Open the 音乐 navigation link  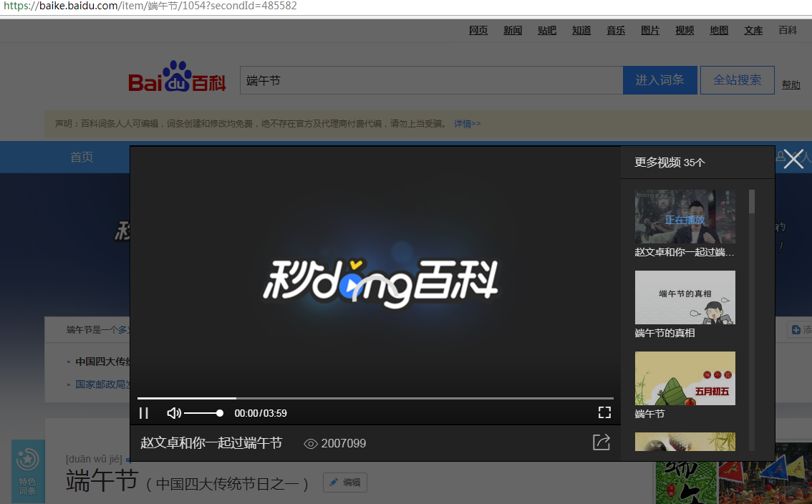616,31
